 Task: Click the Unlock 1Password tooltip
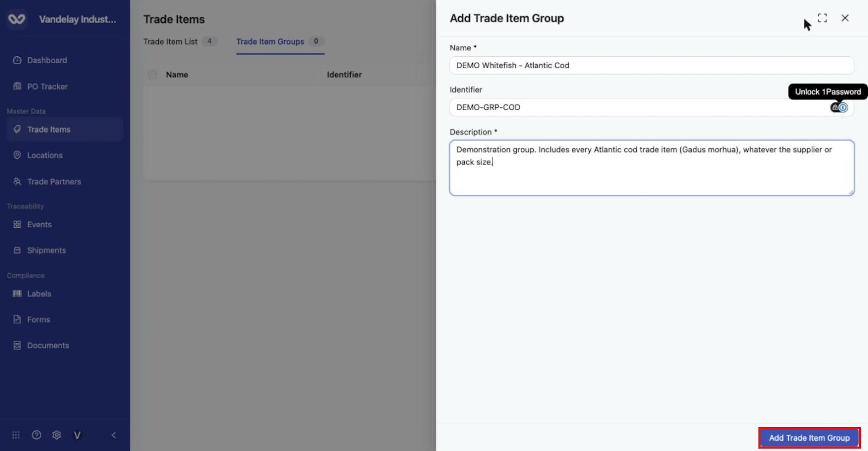pos(828,92)
